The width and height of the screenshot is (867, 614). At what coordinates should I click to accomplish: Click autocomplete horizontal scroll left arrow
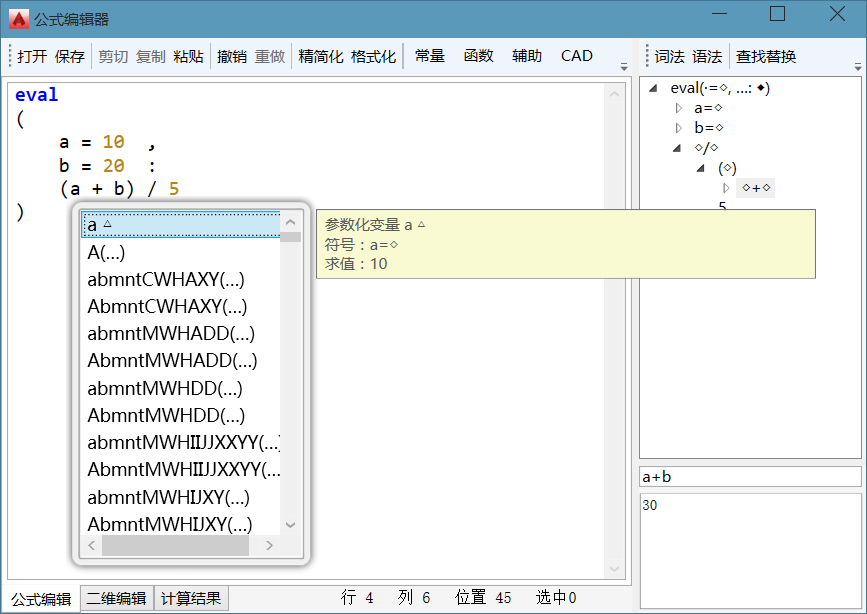[x=92, y=545]
